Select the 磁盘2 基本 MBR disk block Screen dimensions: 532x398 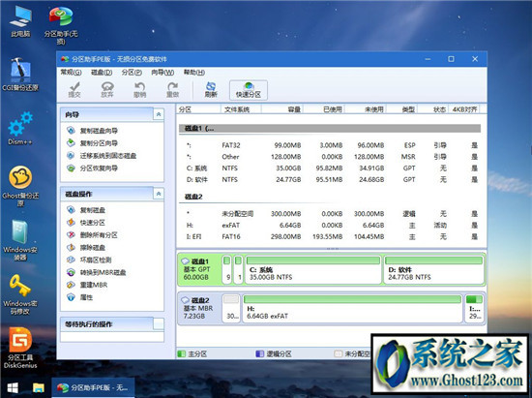click(199, 308)
